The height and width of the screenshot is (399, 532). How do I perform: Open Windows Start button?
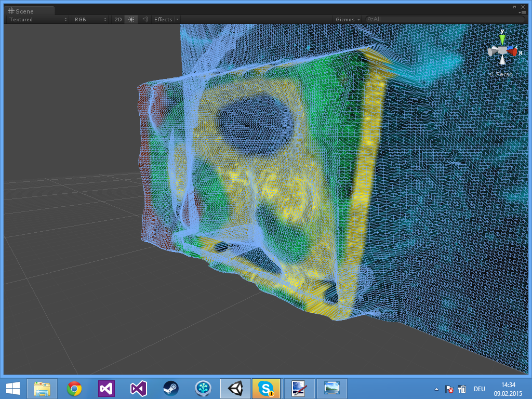(13, 388)
